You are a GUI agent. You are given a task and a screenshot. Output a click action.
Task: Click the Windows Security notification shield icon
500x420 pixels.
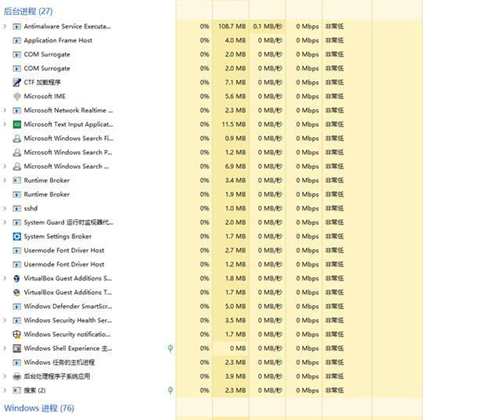[x=17, y=334]
